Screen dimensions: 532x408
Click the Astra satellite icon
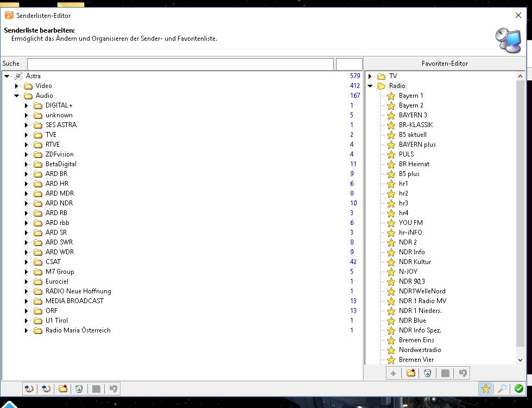tap(18, 76)
